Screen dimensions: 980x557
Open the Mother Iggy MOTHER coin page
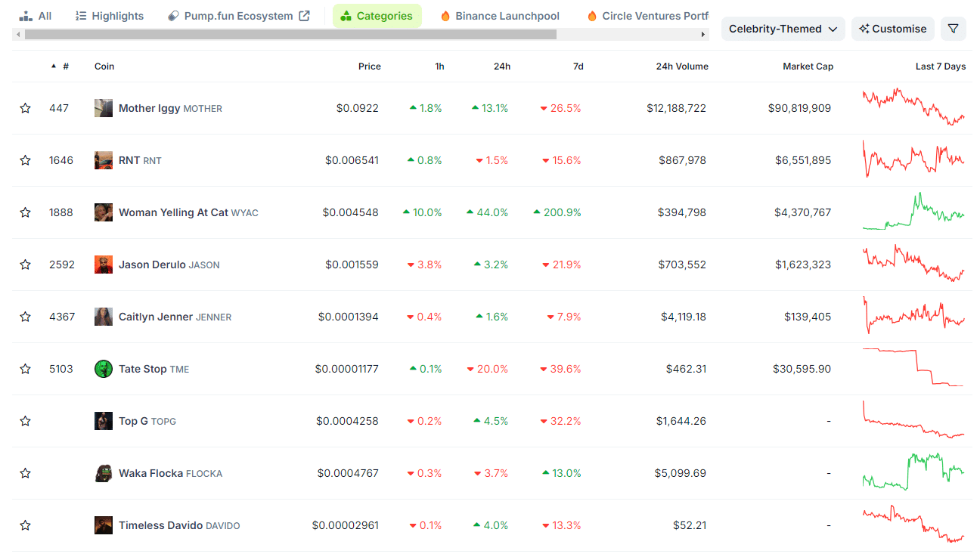pyautogui.click(x=170, y=108)
